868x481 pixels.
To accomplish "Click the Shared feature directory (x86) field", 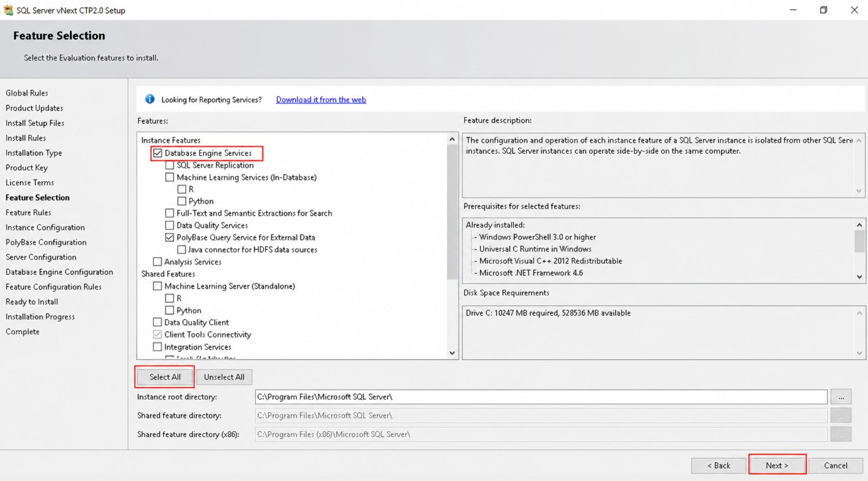I will (x=541, y=434).
